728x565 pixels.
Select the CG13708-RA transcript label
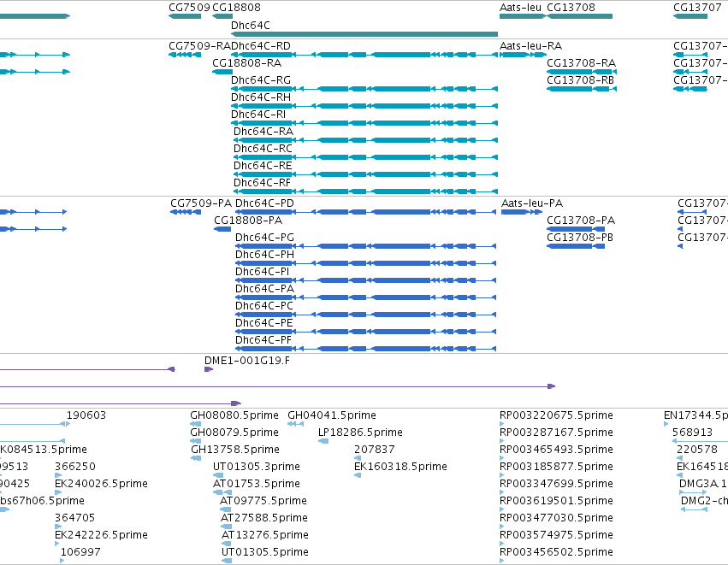[x=581, y=63]
